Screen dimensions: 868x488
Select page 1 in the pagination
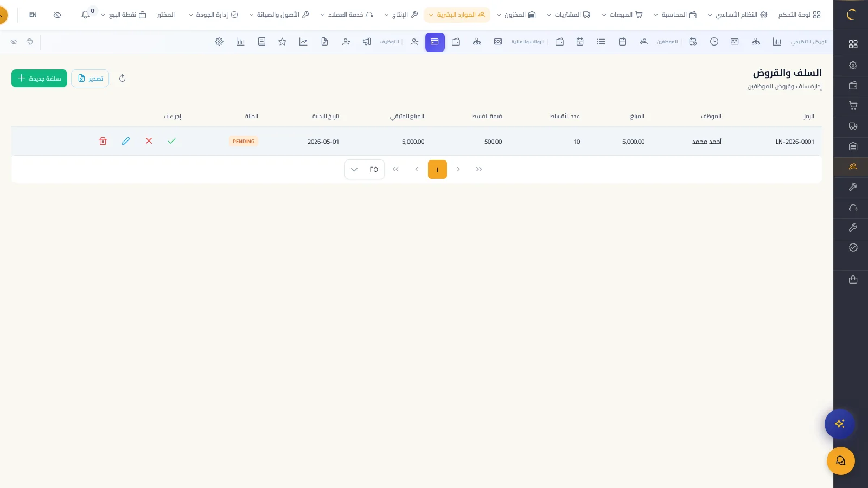[x=437, y=169]
